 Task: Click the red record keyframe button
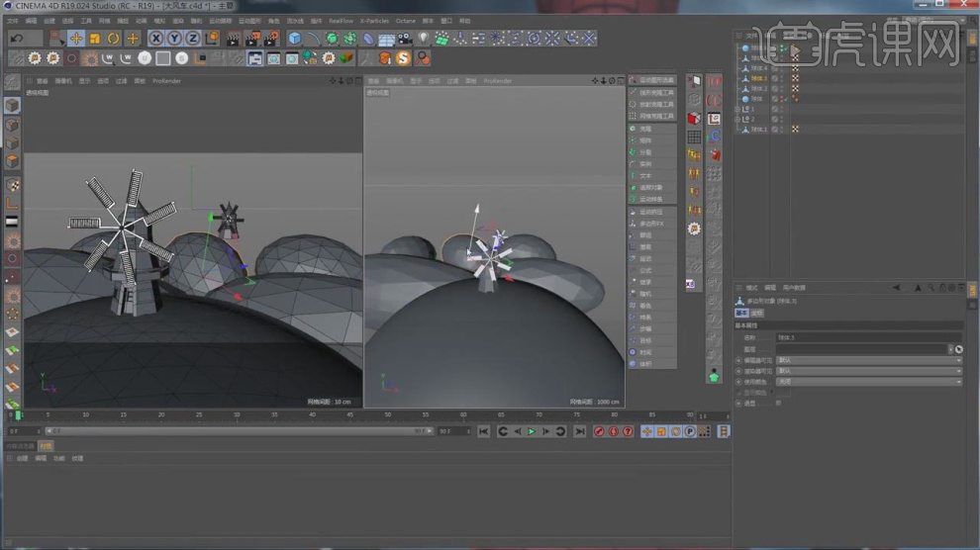[599, 431]
